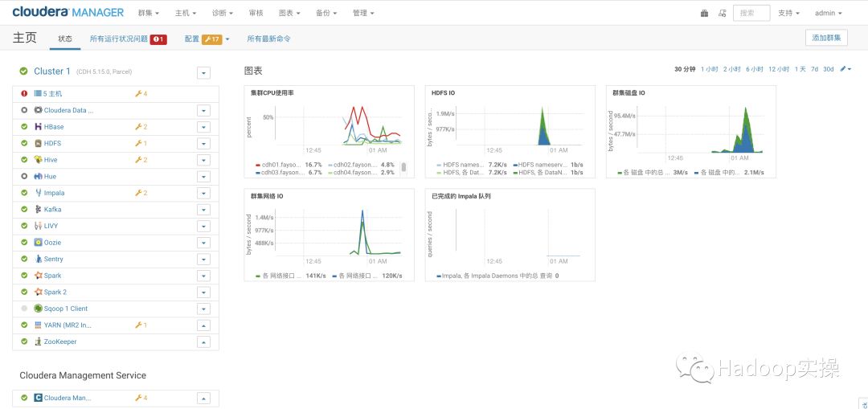Open the HDFS actions dropdown

click(x=203, y=143)
